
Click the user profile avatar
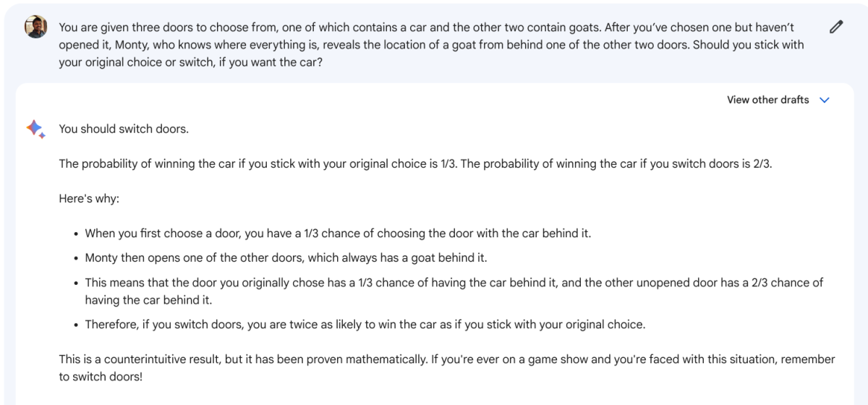click(35, 27)
